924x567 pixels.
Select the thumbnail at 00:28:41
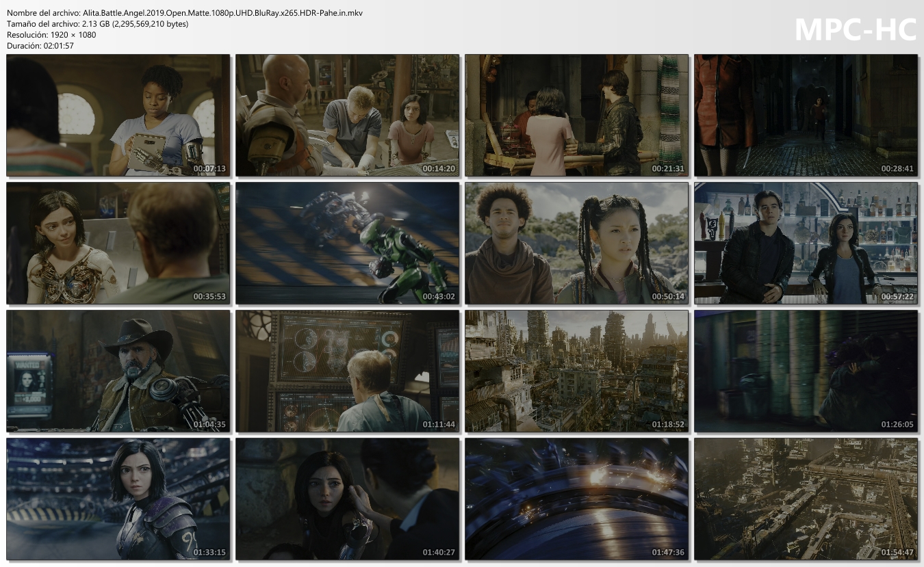point(806,115)
